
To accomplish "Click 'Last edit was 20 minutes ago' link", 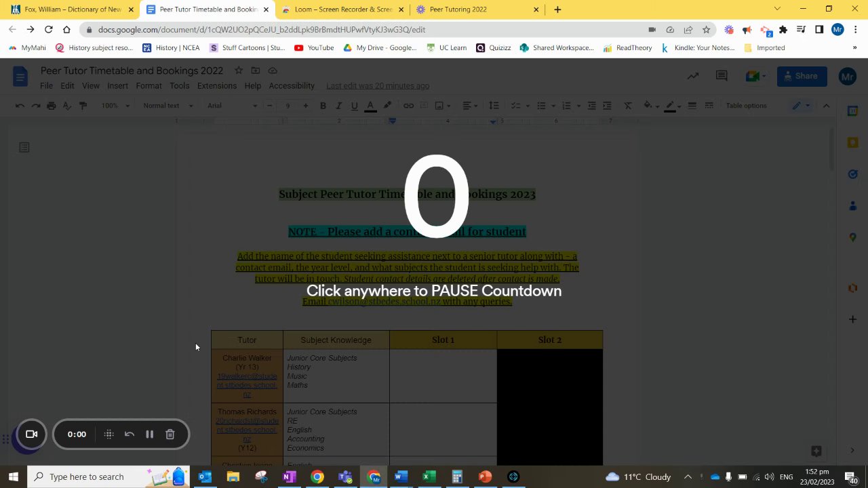I will (x=378, y=86).
